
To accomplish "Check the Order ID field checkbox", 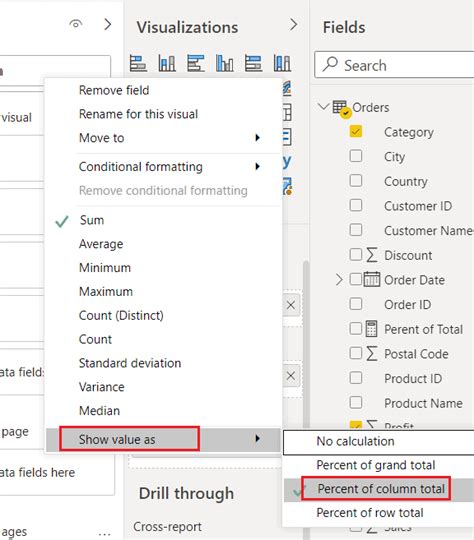I will click(356, 304).
